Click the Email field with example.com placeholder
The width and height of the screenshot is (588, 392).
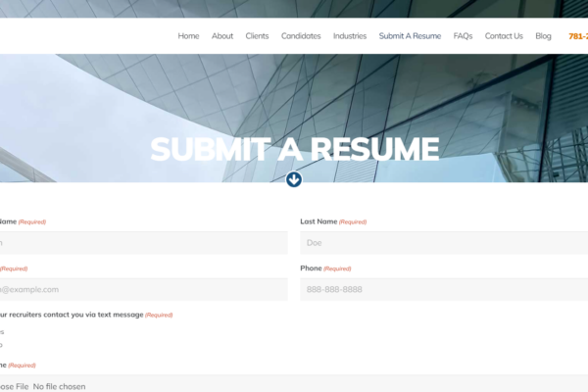pos(144,289)
